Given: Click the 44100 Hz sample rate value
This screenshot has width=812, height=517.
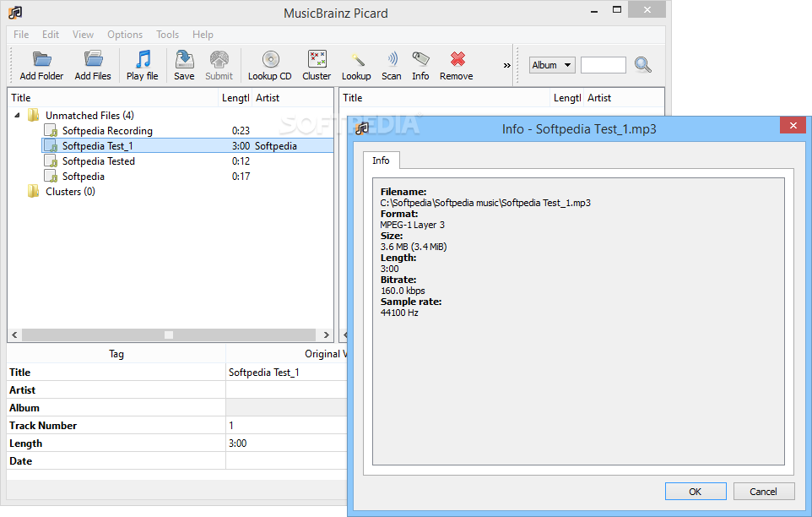Looking at the screenshot, I should [399, 313].
